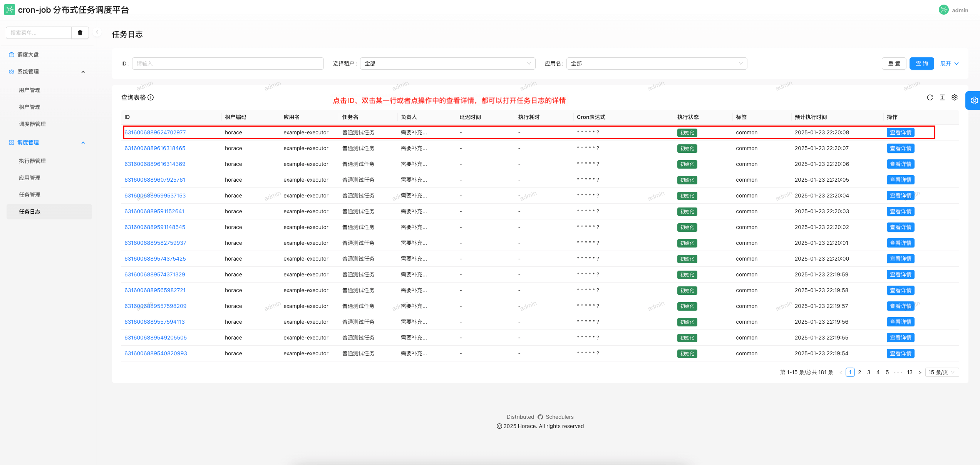Click the cron-job platform logo icon
Image resolution: width=980 pixels, height=465 pixels.
[x=10, y=10]
